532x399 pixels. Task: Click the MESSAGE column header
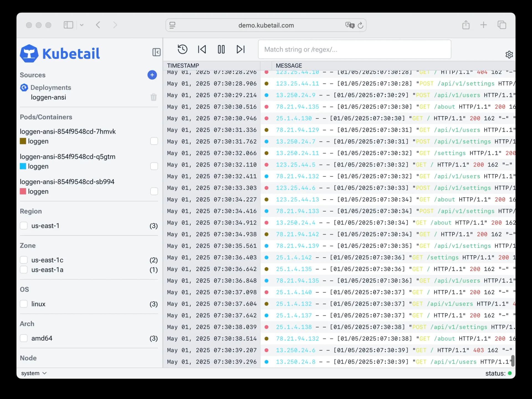pyautogui.click(x=289, y=66)
